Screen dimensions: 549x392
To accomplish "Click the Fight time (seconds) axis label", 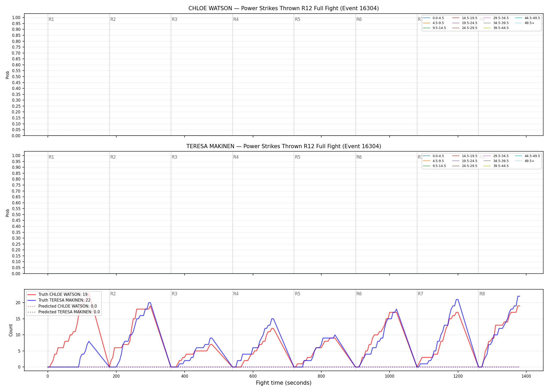I will [x=284, y=383].
